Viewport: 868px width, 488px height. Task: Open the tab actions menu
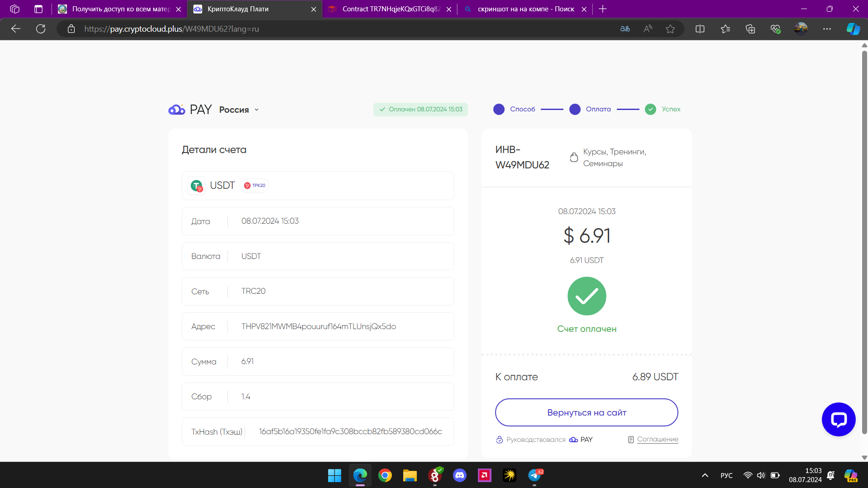pyautogui.click(x=38, y=9)
